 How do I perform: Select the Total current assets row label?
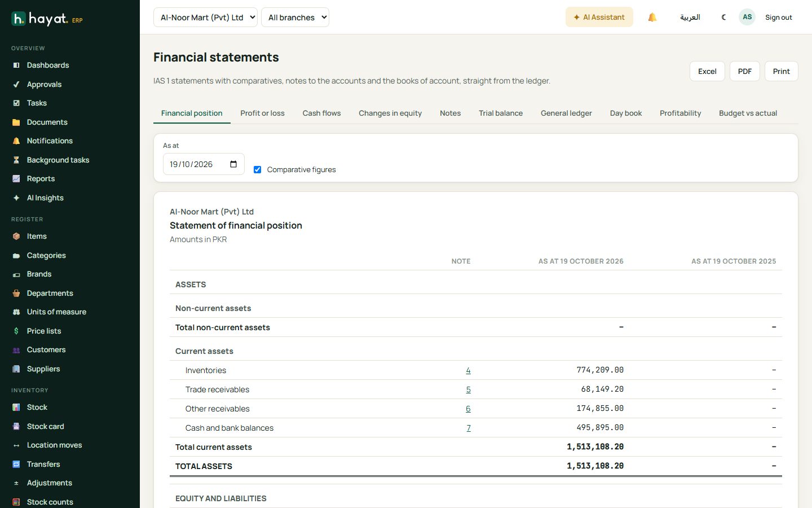[x=214, y=448]
